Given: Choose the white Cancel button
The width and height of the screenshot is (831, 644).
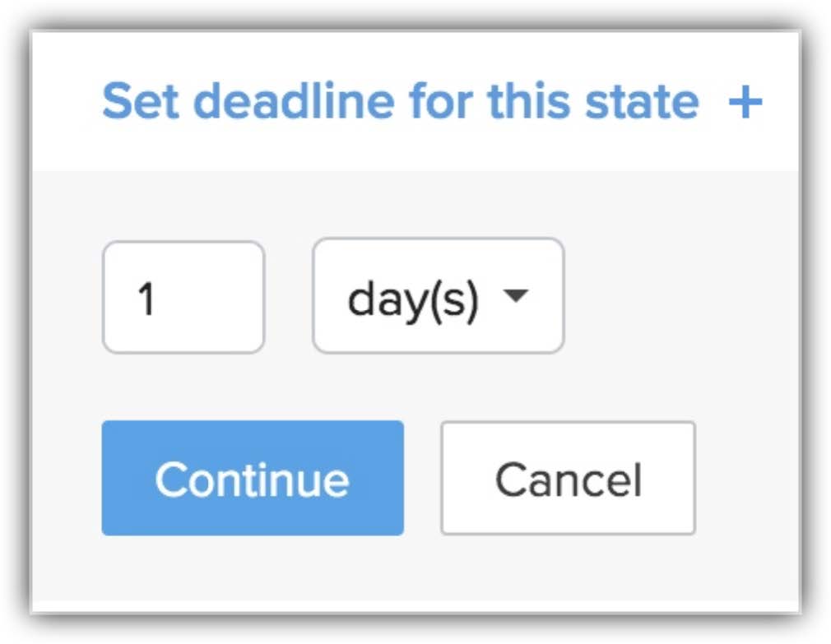Looking at the screenshot, I should (x=568, y=478).
